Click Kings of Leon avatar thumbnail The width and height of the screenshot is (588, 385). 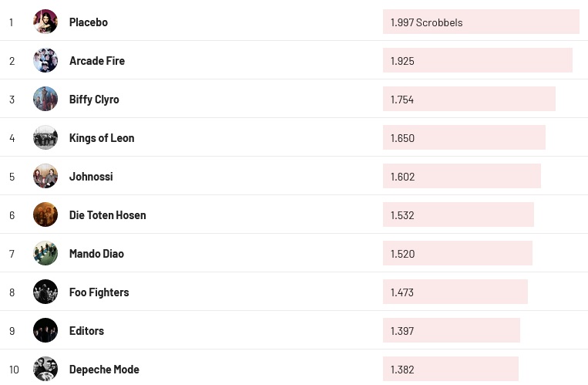pyautogui.click(x=45, y=137)
